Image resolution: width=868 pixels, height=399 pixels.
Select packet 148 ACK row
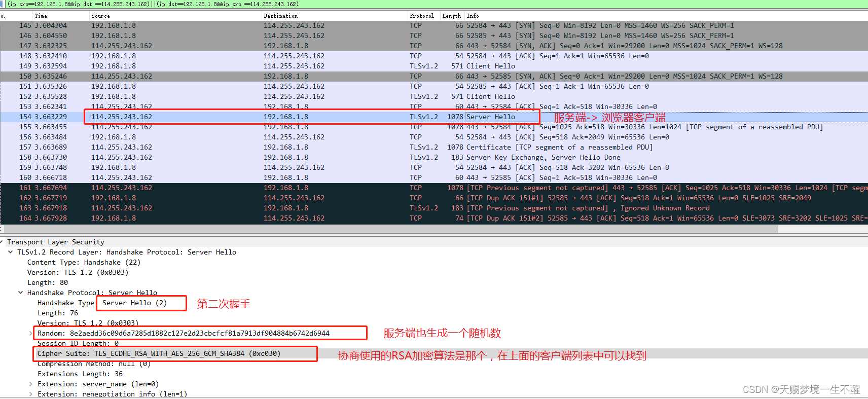click(434, 56)
